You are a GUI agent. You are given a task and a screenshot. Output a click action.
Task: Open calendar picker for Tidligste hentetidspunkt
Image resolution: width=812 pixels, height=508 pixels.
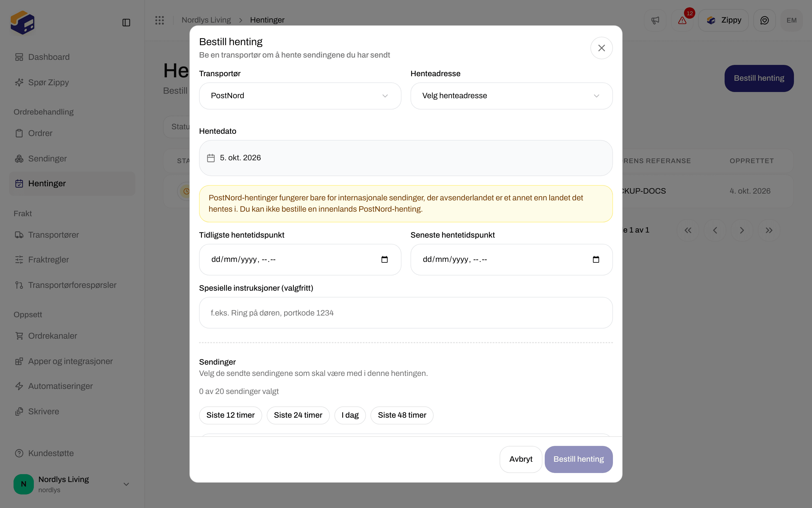[385, 259]
